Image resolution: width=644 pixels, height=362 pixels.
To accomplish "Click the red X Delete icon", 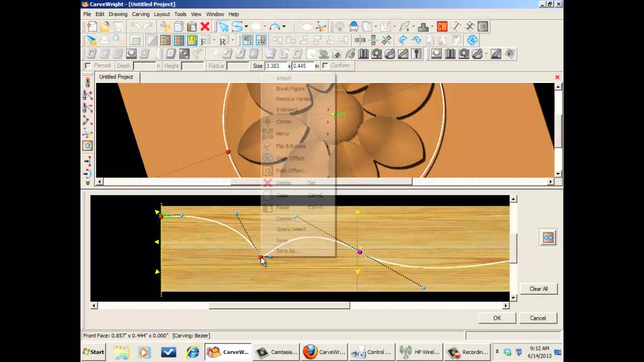I will click(205, 27).
